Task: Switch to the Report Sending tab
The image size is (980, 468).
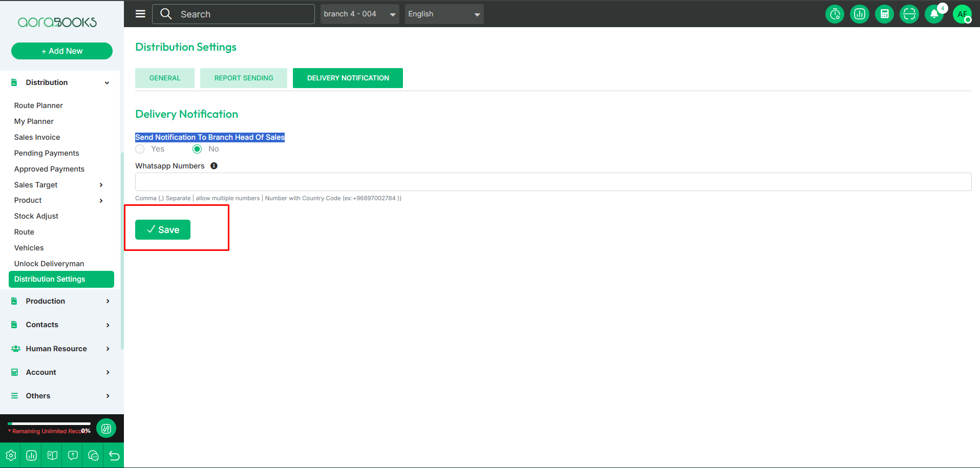Action: pos(244,78)
